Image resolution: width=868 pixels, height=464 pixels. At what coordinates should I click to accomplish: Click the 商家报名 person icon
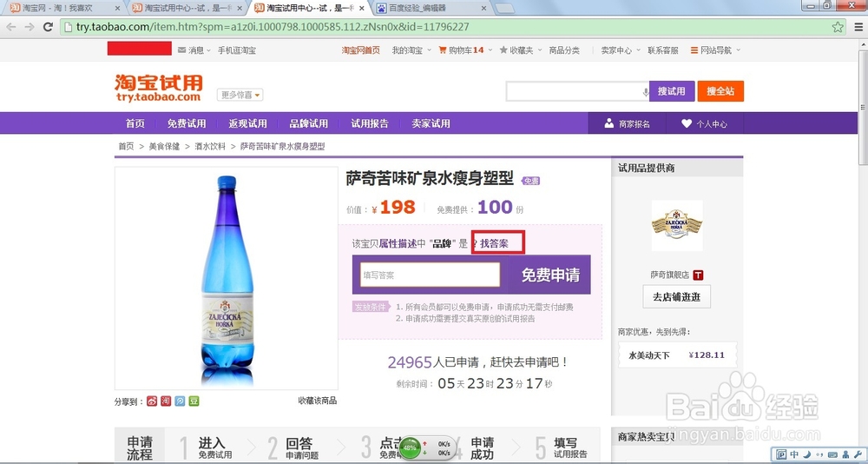609,123
